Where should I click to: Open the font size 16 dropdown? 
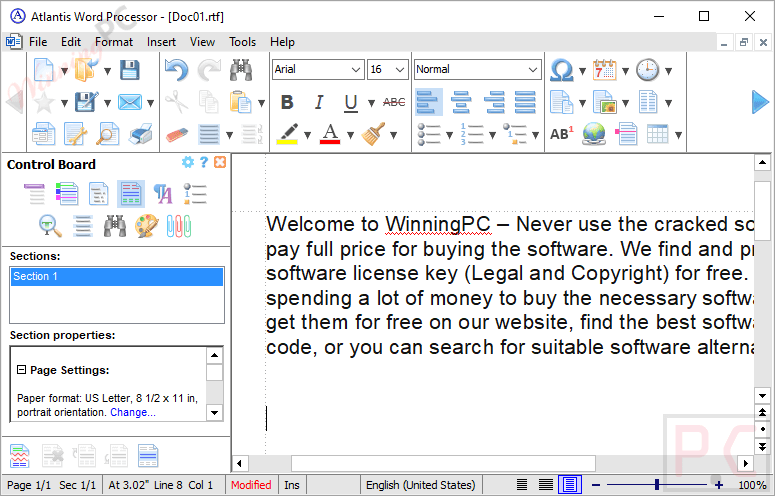point(400,70)
